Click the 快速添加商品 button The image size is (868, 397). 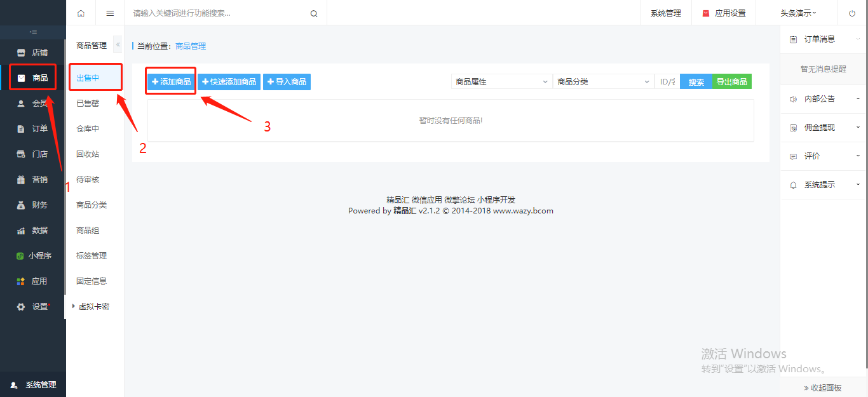point(229,82)
